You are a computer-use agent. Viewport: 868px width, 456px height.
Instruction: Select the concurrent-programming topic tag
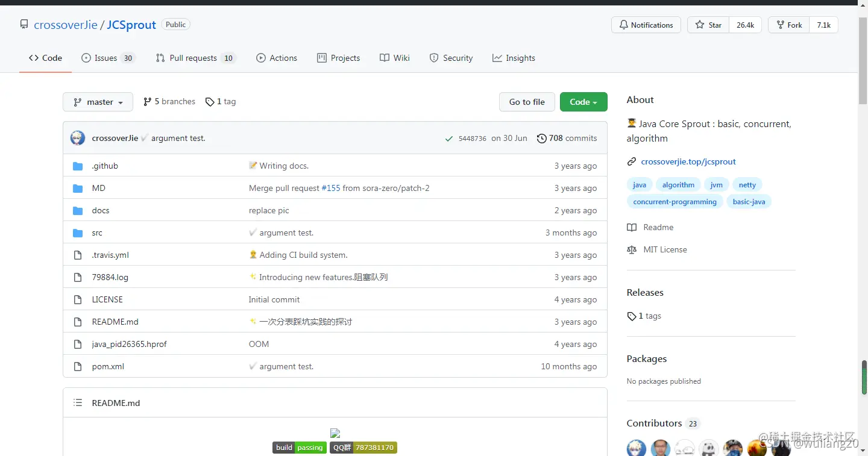pos(675,202)
